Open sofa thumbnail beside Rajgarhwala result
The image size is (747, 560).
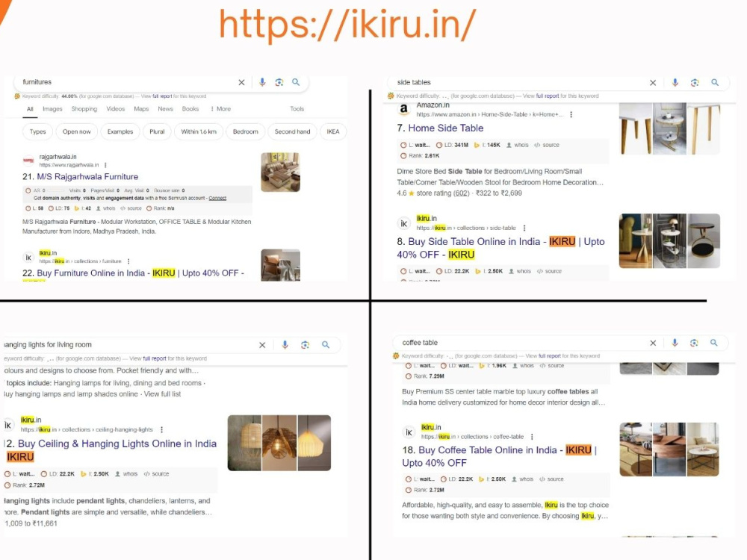(281, 172)
